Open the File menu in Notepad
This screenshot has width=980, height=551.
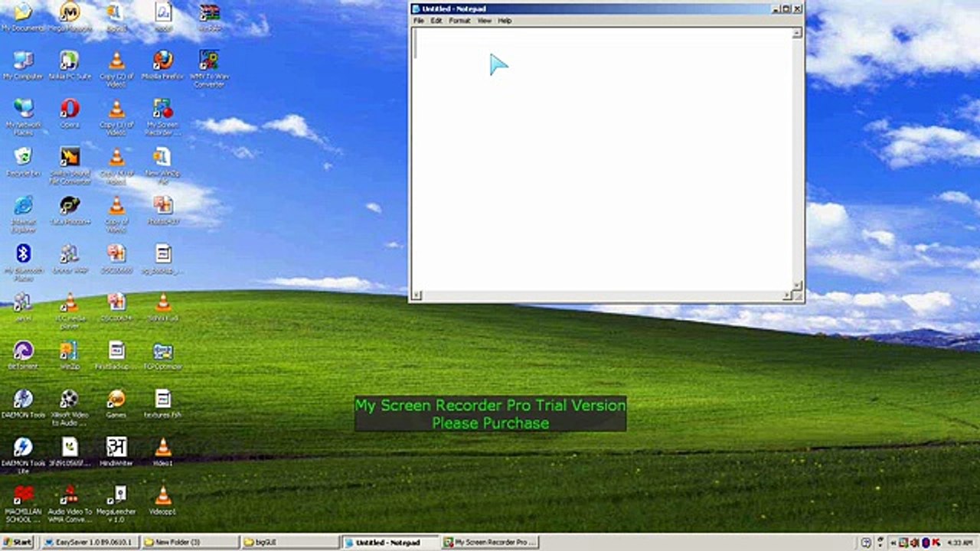click(x=419, y=21)
